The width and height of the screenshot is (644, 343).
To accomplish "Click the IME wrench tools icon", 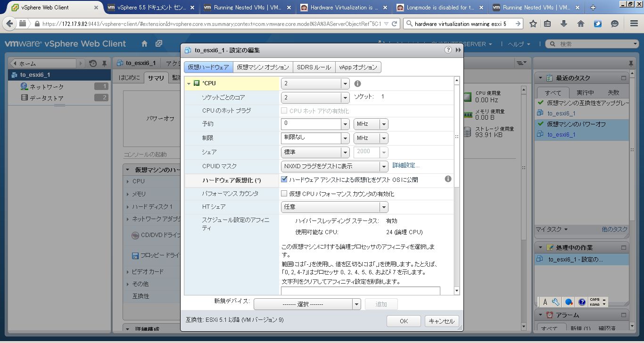I will pyautogui.click(x=556, y=302).
